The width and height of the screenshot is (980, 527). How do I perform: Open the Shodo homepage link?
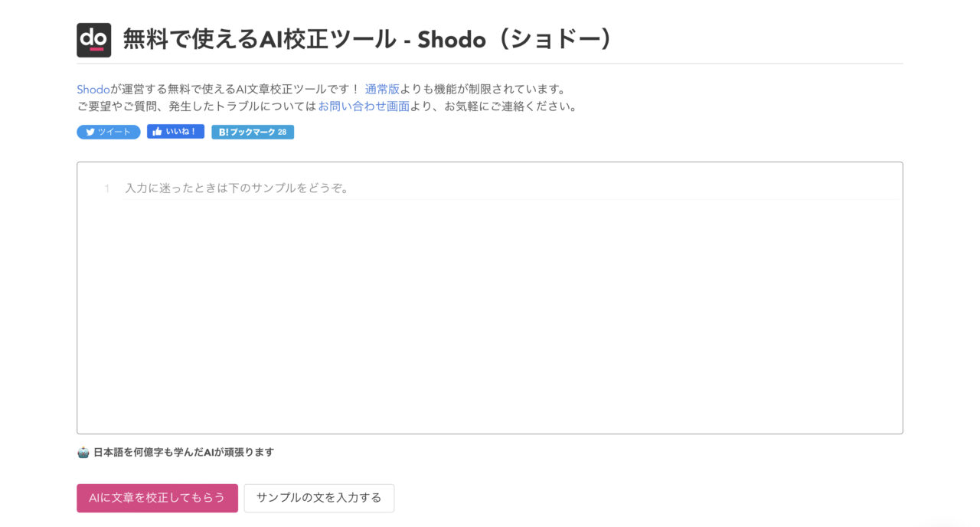(92, 89)
